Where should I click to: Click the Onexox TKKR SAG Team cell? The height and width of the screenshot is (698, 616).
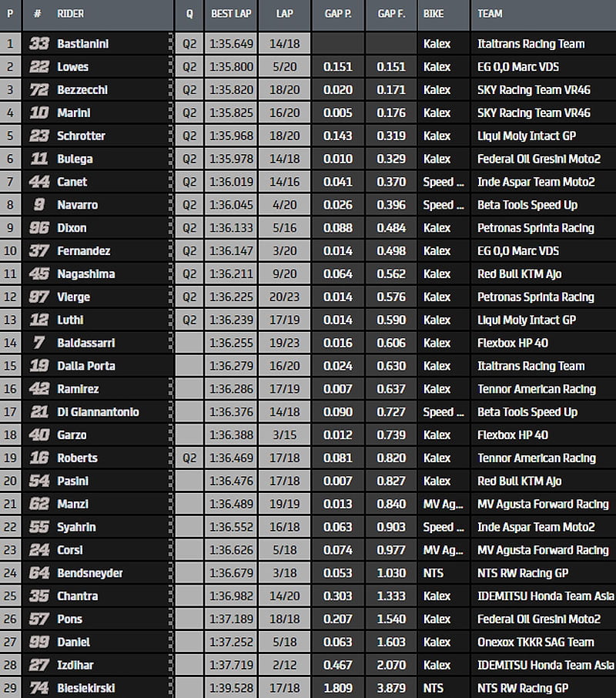point(535,643)
